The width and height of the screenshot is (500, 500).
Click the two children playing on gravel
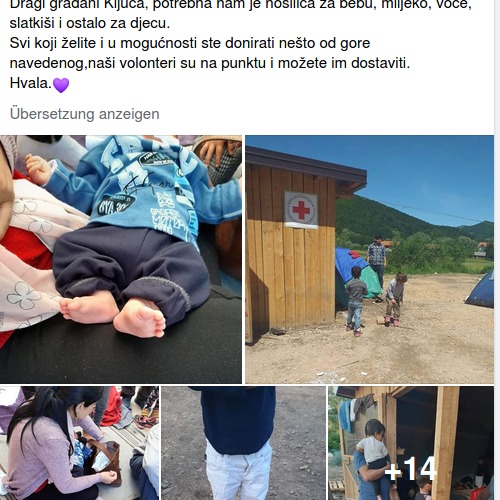(x=376, y=300)
